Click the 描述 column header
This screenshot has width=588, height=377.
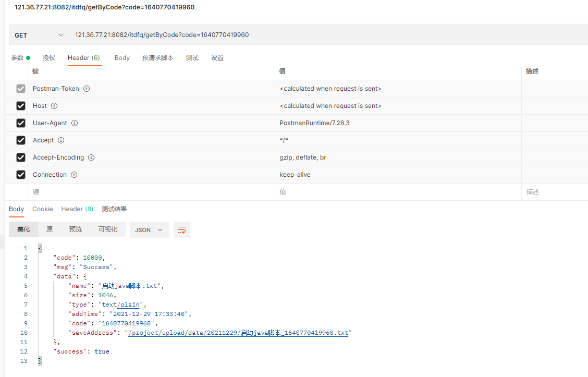(532, 71)
